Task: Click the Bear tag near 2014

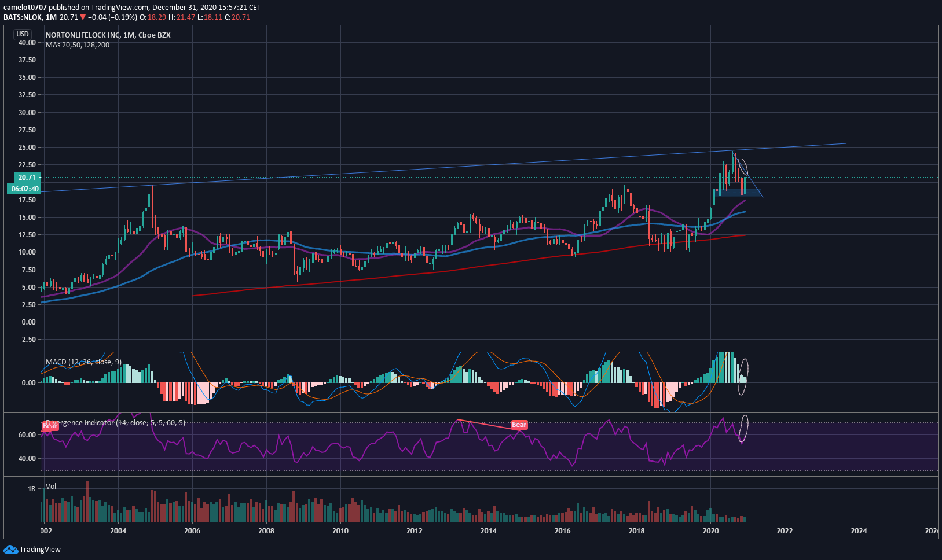Action: point(519,425)
